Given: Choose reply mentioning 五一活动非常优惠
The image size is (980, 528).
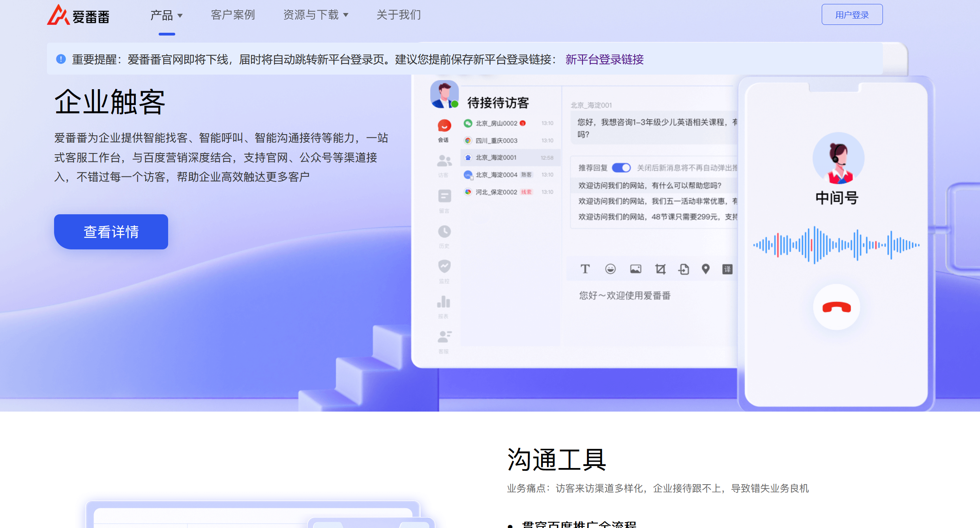Looking at the screenshot, I should tap(658, 201).
